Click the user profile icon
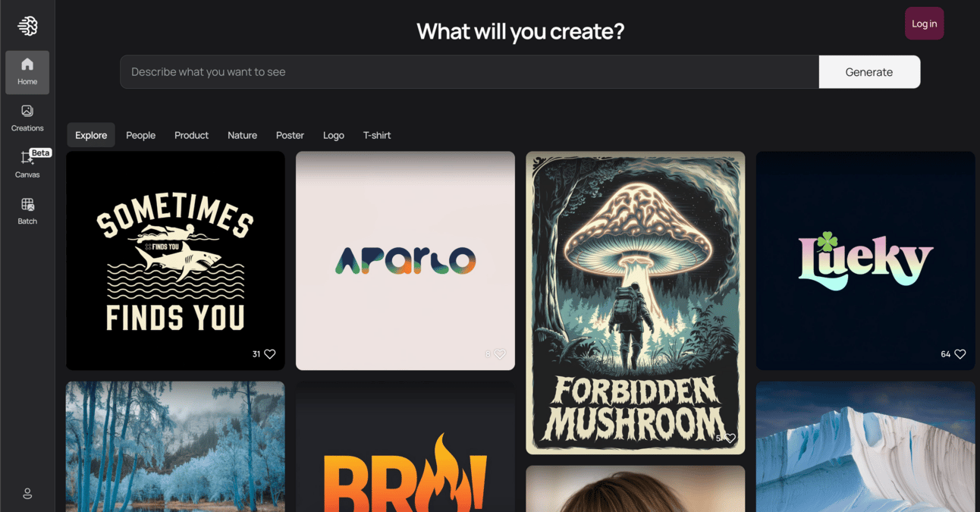Screen dimensions: 980x512 coord(27,494)
